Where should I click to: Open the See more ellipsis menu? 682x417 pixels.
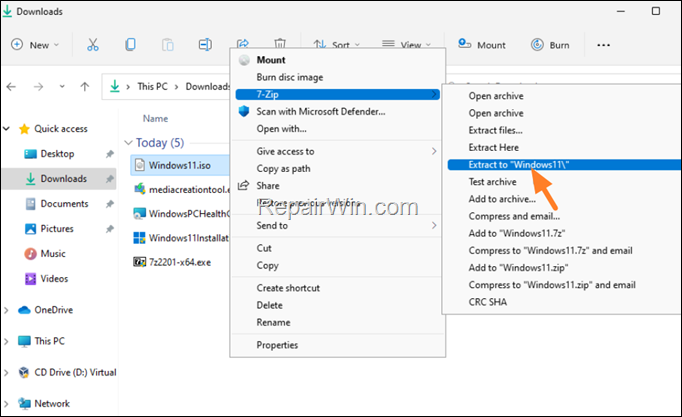(x=603, y=45)
